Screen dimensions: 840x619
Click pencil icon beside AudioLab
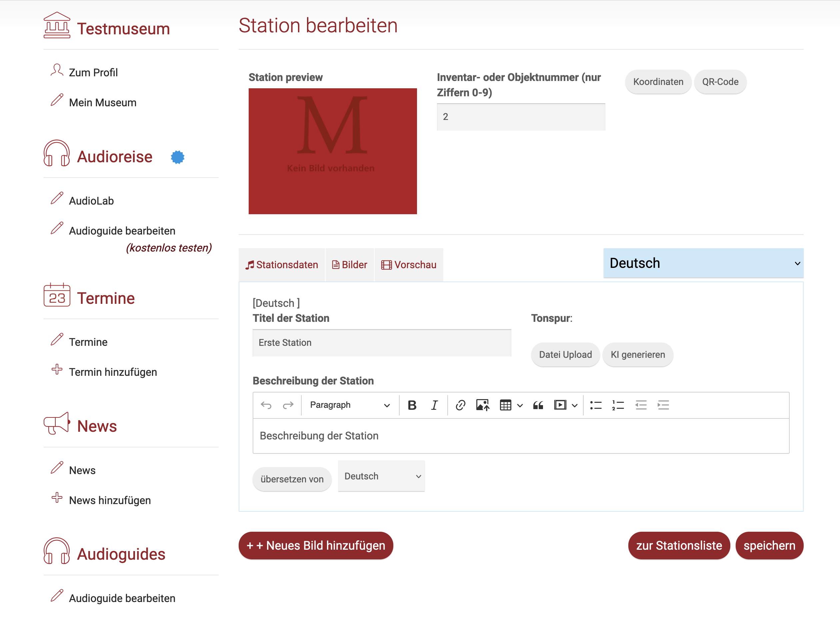tap(57, 198)
